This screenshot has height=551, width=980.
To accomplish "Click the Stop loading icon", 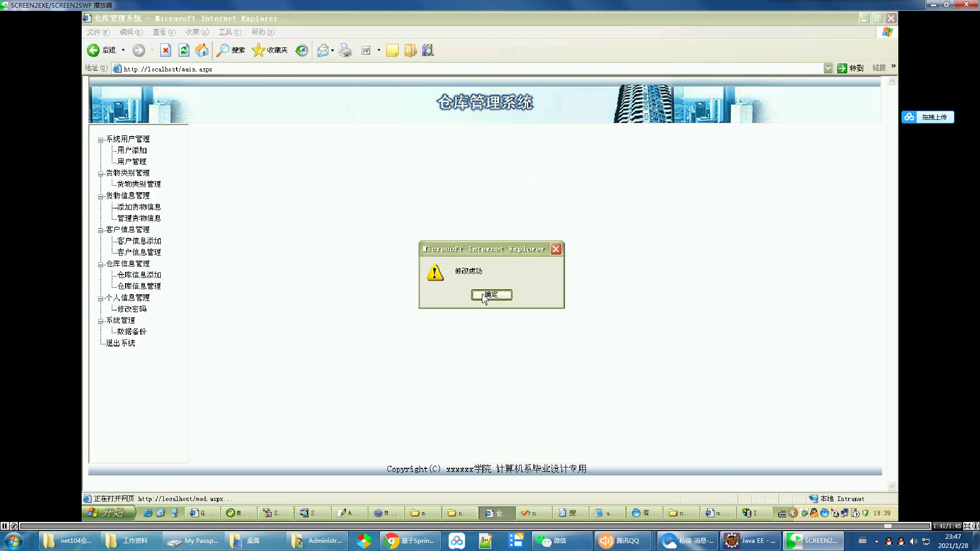I will [165, 50].
